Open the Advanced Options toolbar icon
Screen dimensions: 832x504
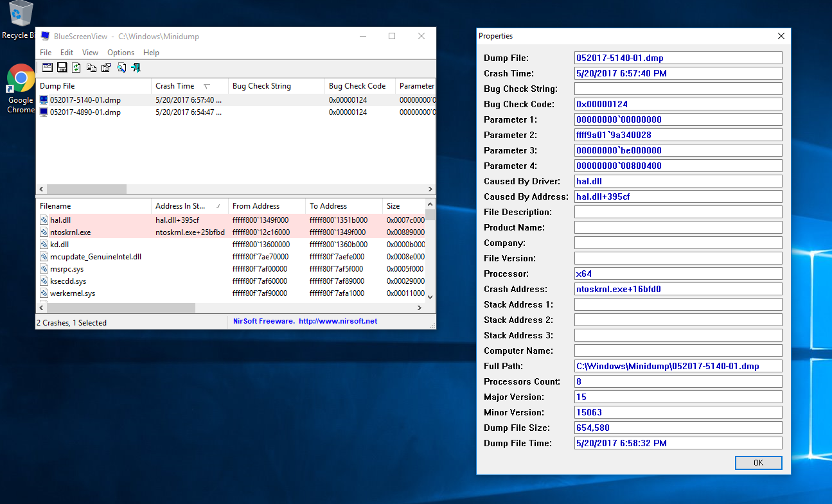[48, 67]
